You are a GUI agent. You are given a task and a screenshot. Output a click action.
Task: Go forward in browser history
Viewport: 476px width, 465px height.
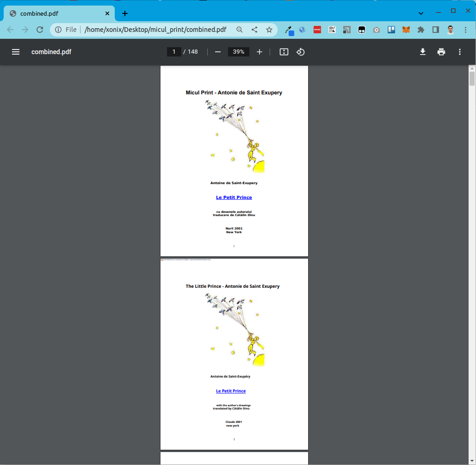pos(25,30)
